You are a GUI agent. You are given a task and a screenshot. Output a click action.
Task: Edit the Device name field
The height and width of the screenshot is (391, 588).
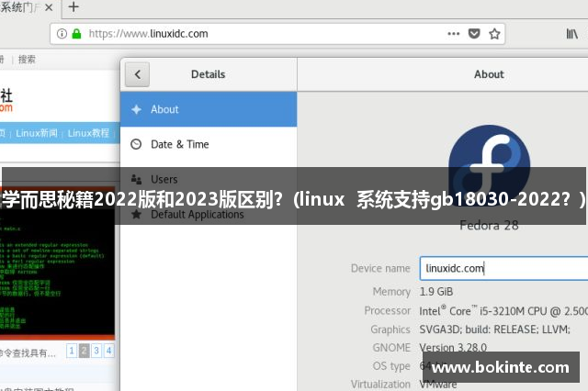504,268
